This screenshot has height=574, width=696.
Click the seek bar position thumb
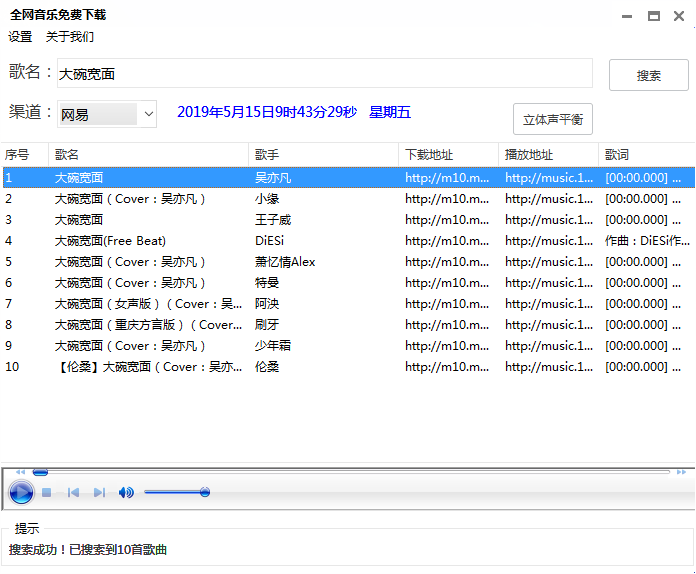pos(40,472)
